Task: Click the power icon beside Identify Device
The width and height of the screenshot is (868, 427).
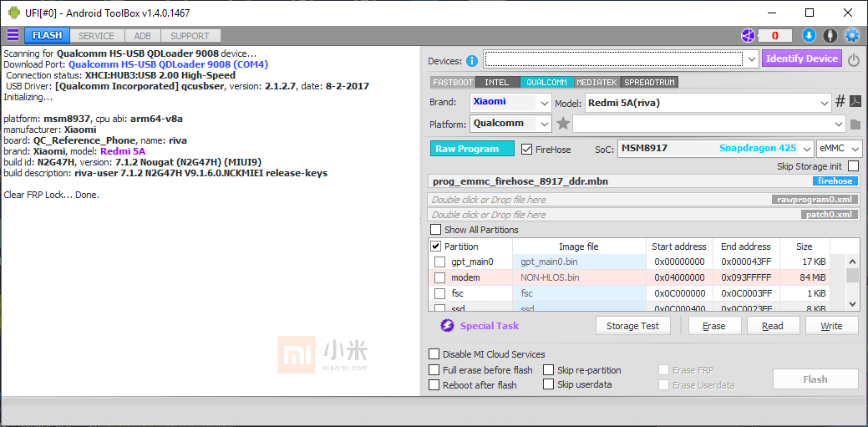Action: pyautogui.click(x=854, y=60)
